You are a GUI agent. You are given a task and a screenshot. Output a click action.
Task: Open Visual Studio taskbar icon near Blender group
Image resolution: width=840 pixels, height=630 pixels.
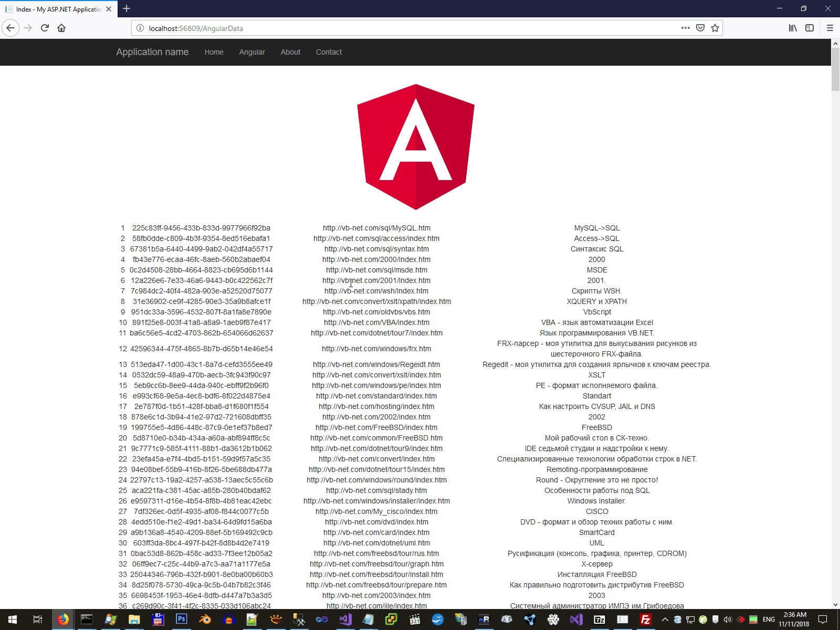[345, 619]
